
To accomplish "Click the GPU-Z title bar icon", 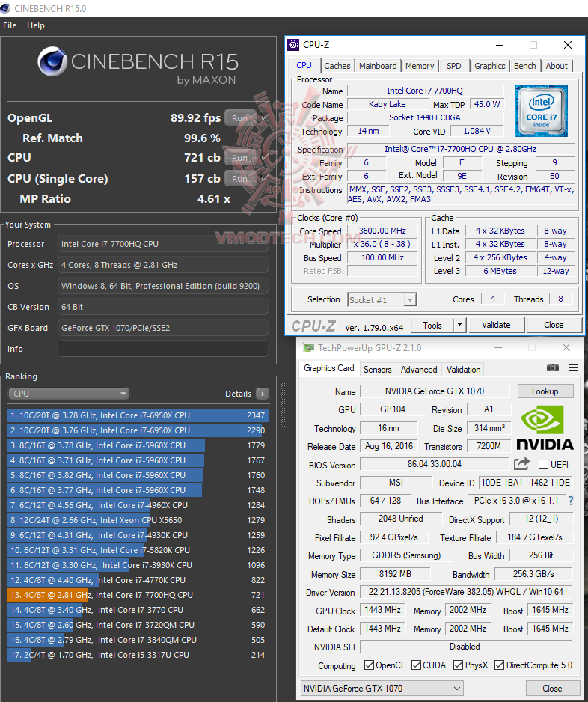I will (x=308, y=347).
